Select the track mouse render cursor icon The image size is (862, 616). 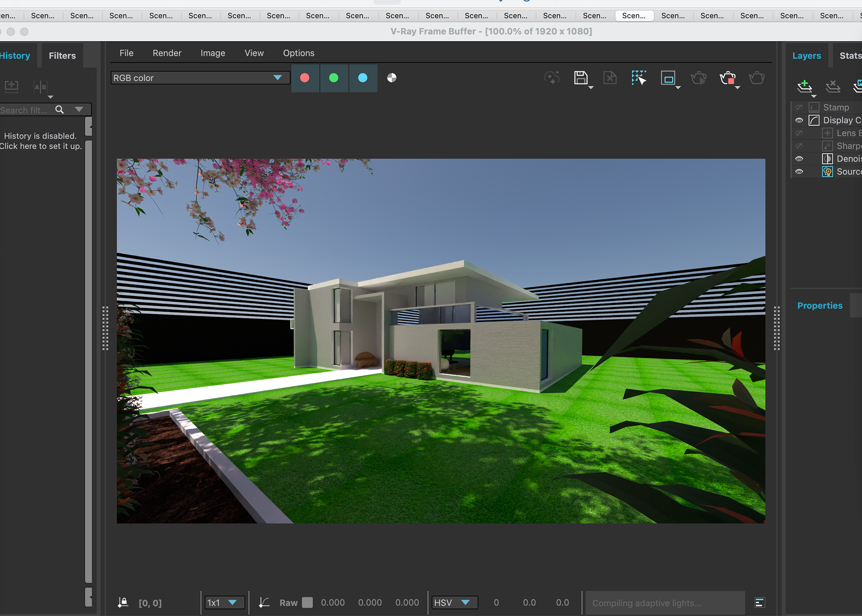tap(638, 78)
